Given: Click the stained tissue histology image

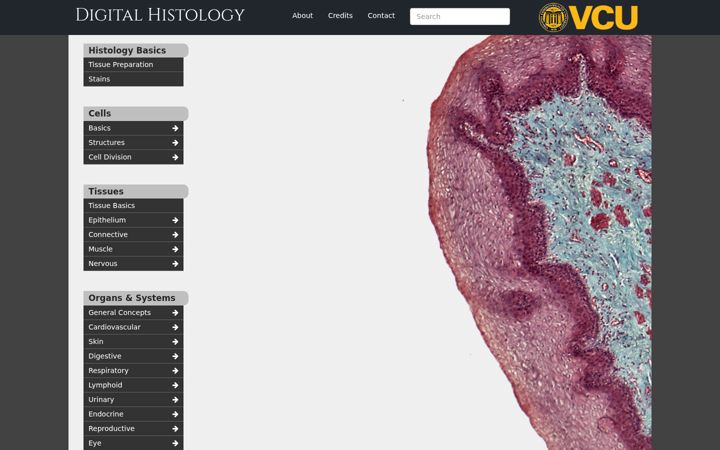Looking at the screenshot, I should [540, 242].
